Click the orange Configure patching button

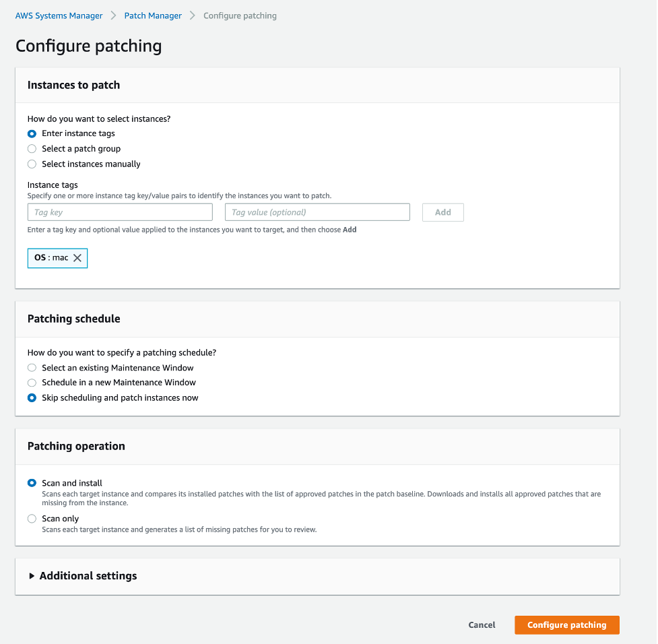[x=566, y=624]
